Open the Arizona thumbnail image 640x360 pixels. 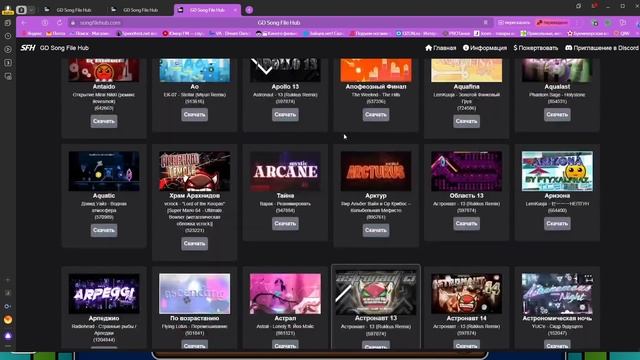[x=557, y=171]
